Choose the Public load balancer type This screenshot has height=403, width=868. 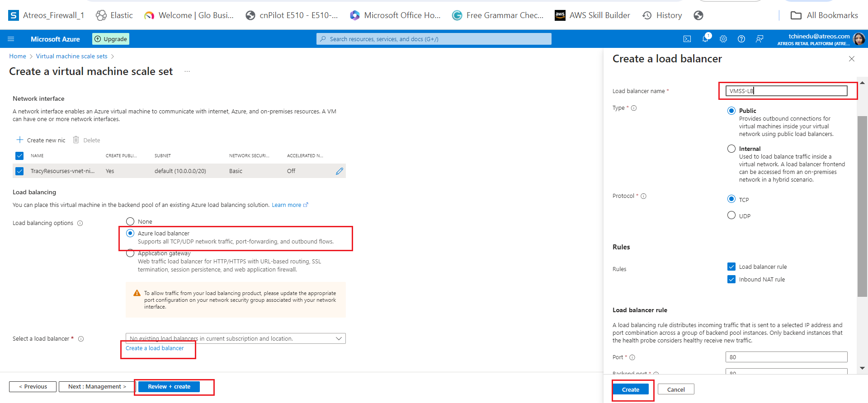[731, 111]
